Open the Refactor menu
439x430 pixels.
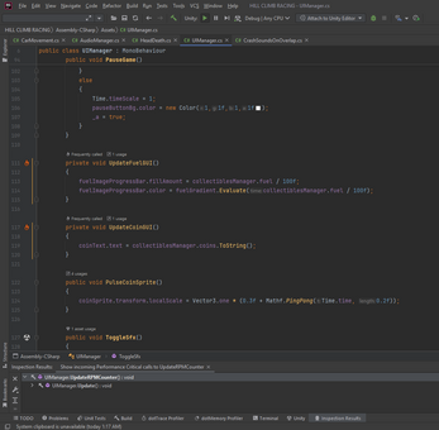point(112,6)
